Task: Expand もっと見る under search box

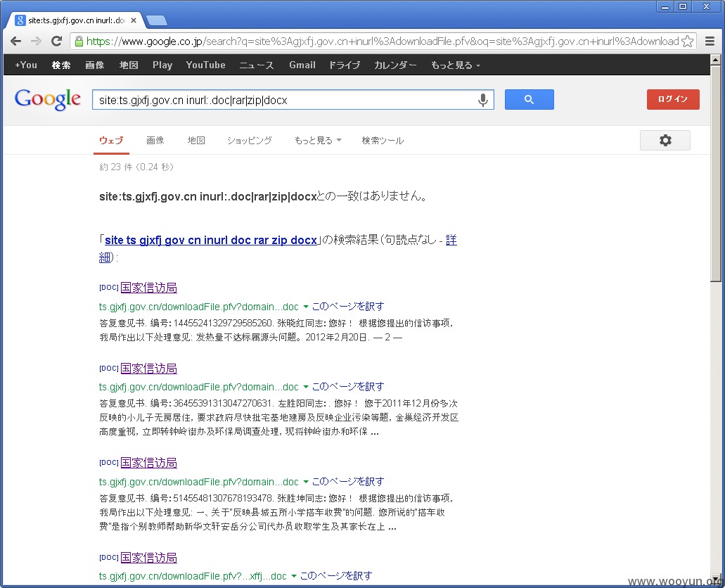Action: (318, 140)
